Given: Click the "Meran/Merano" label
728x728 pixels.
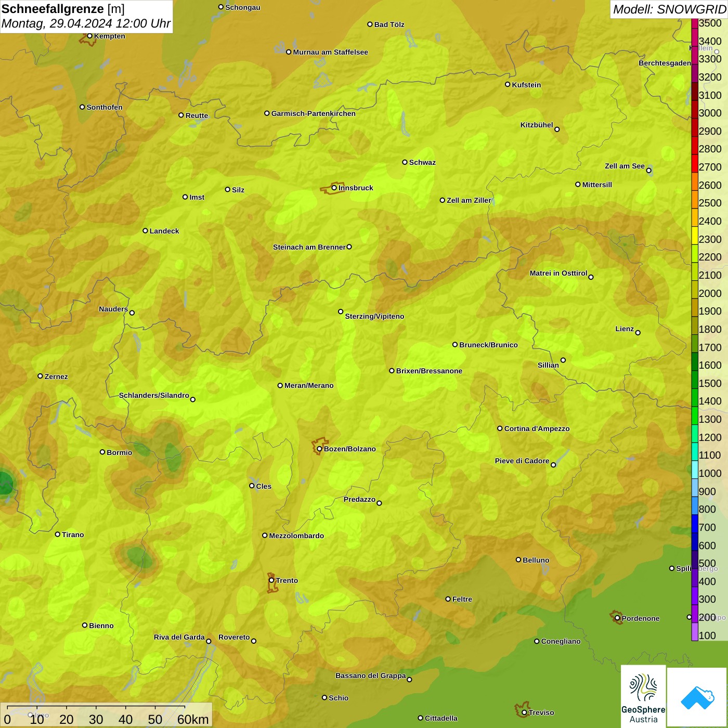Looking at the screenshot, I should tap(309, 385).
